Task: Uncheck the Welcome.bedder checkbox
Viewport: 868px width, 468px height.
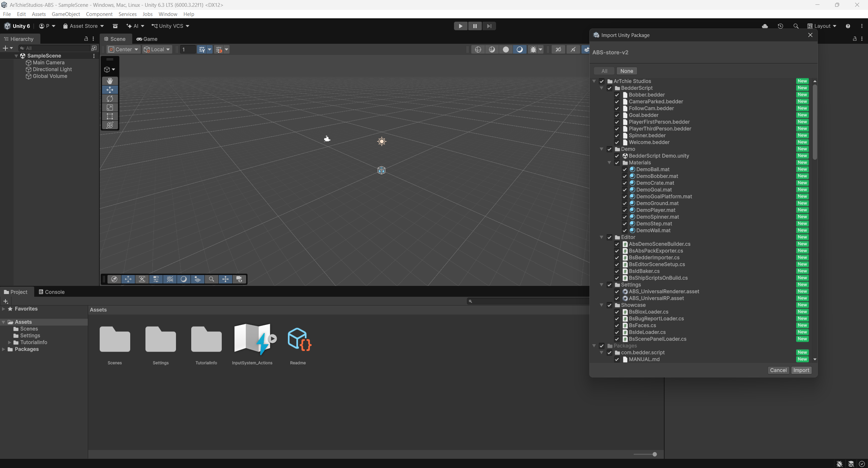Action: tap(617, 142)
